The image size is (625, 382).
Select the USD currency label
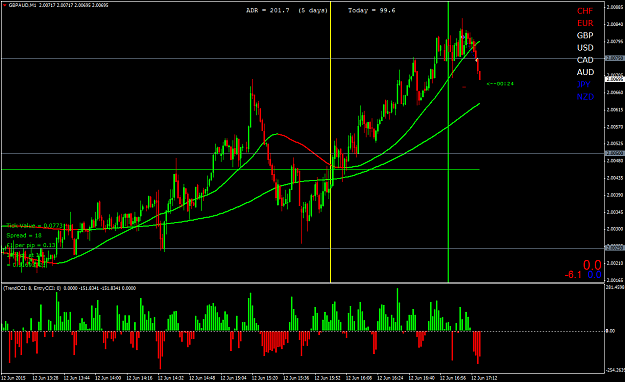[585, 48]
